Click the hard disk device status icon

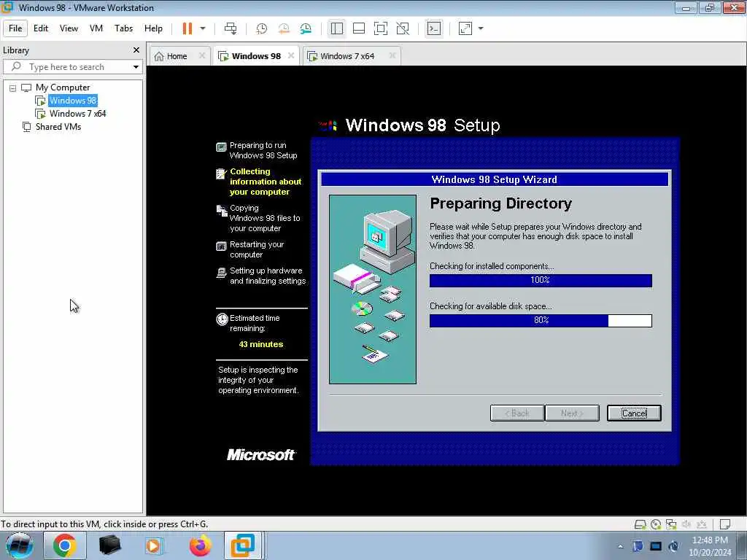pyautogui.click(x=640, y=524)
